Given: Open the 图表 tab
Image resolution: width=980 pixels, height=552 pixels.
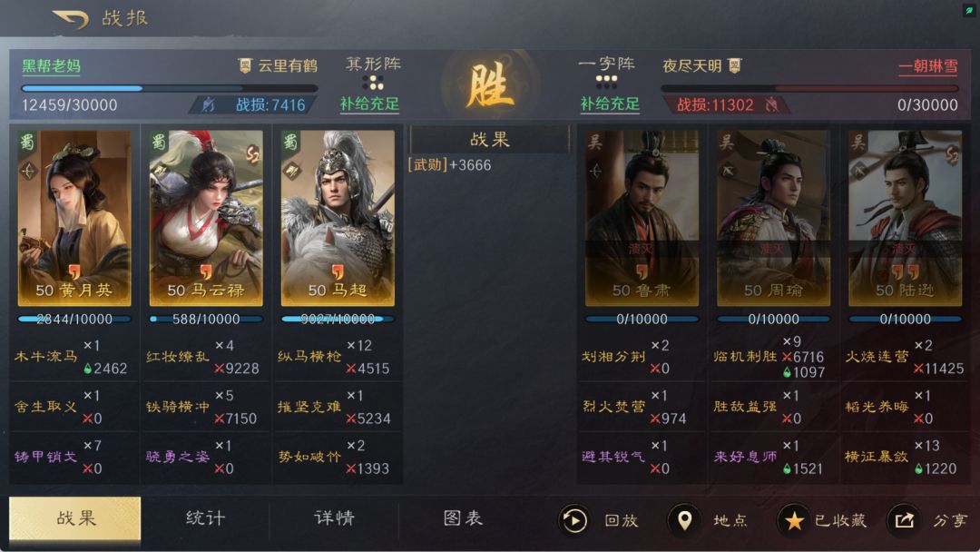Looking at the screenshot, I should [463, 518].
